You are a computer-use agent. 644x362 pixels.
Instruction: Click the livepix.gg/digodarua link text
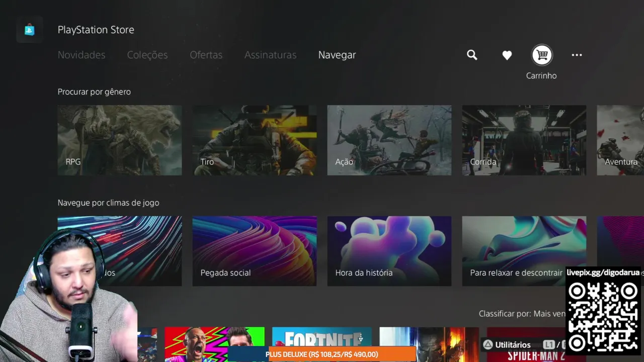[x=603, y=273]
